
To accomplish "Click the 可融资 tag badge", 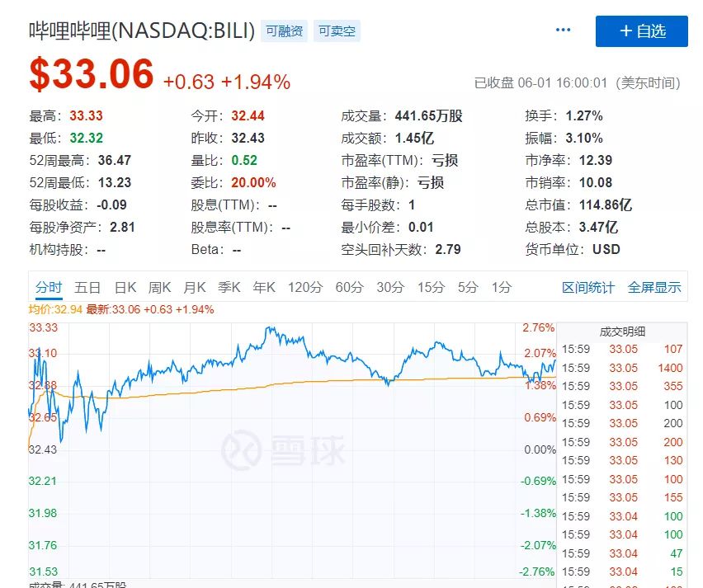I will pos(284,31).
